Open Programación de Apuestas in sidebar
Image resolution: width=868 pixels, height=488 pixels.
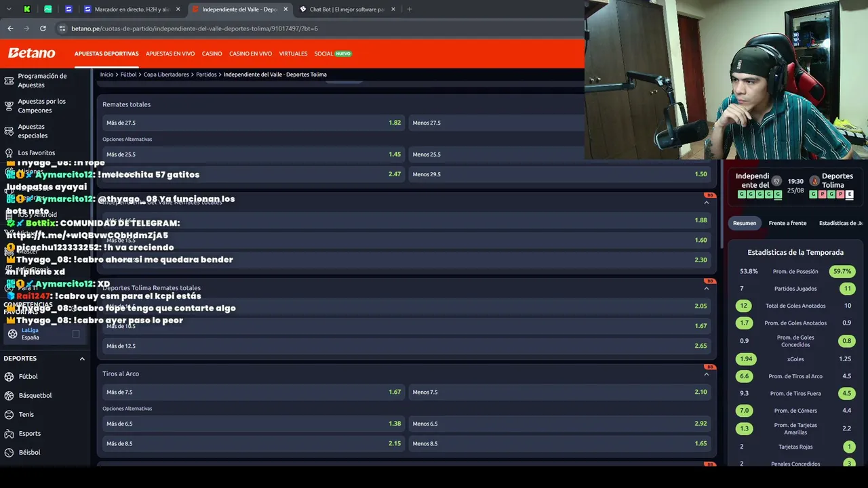click(x=42, y=81)
